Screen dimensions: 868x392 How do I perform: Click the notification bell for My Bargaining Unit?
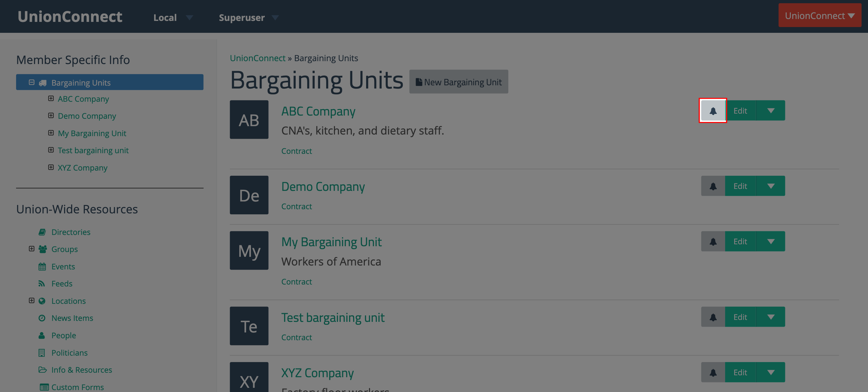click(x=713, y=241)
